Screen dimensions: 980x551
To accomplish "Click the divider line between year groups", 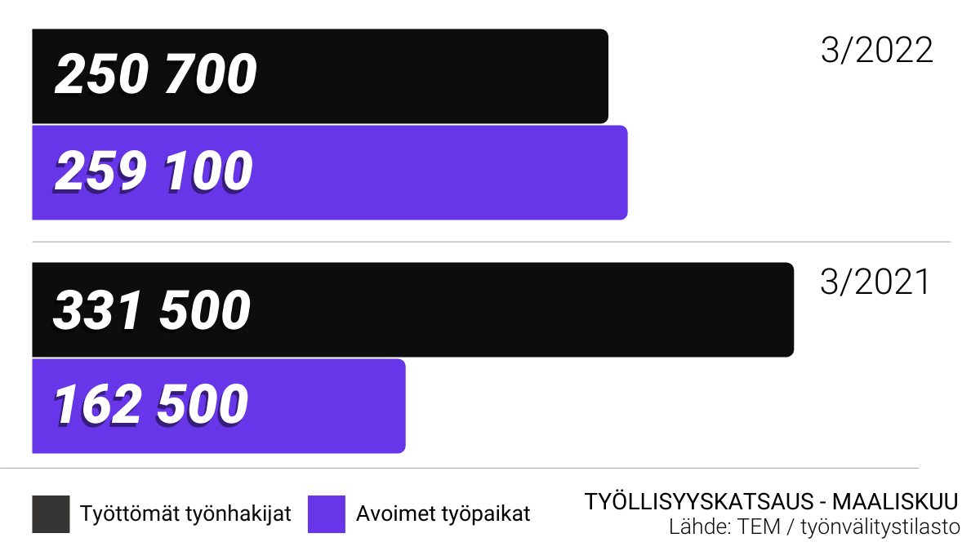I will [x=491, y=242].
